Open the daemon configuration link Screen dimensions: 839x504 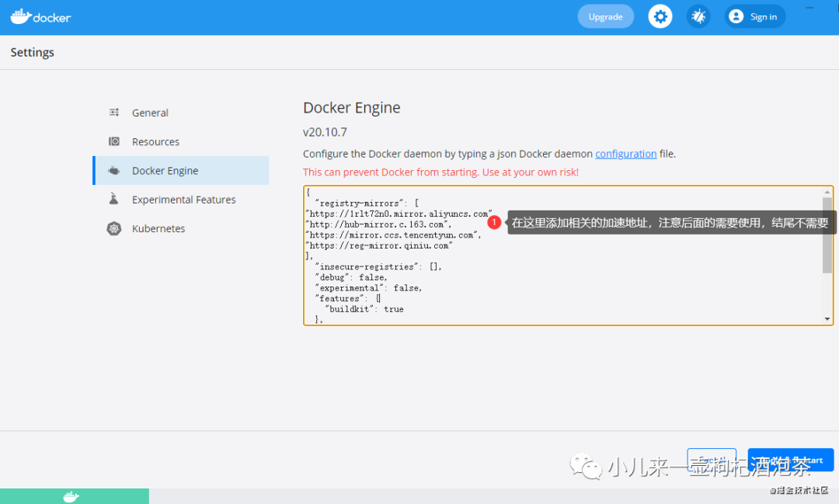625,154
